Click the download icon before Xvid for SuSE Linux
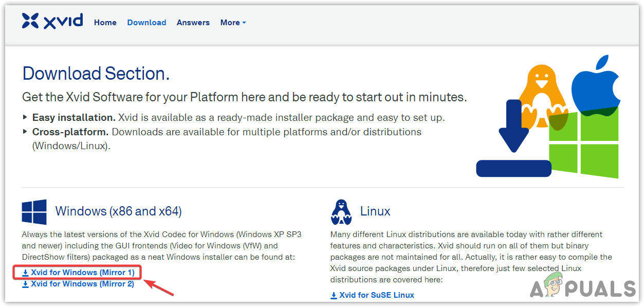This screenshot has width=644, height=307. point(334,295)
